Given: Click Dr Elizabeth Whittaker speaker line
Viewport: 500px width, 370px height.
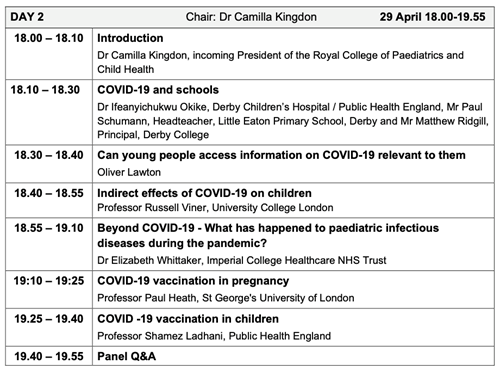Looking at the screenshot, I should (242, 260).
